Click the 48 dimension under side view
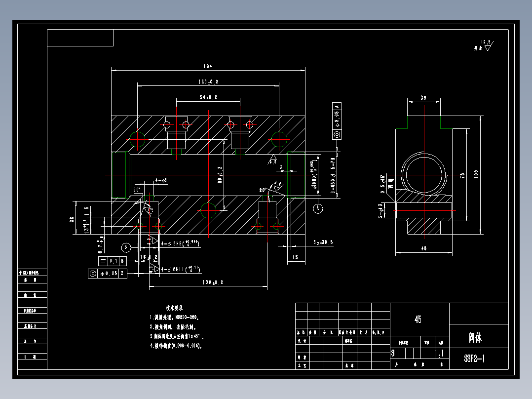532x399 pixels. (424, 248)
